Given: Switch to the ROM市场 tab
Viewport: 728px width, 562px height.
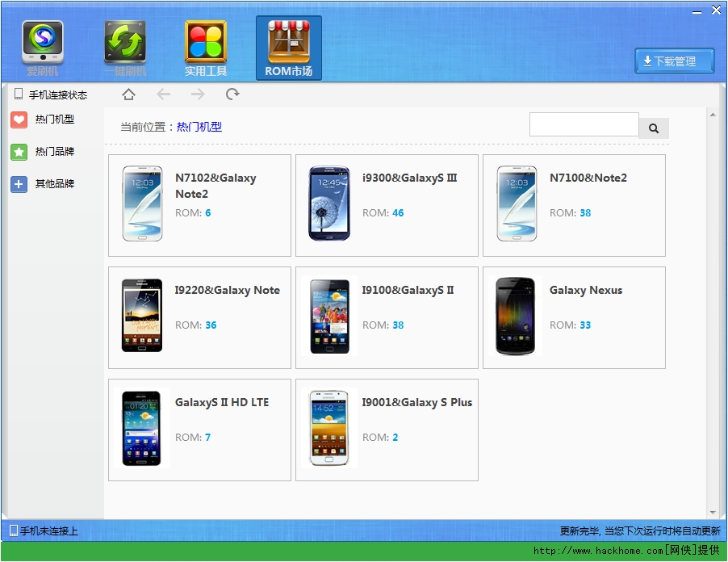Looking at the screenshot, I should pos(289,48).
